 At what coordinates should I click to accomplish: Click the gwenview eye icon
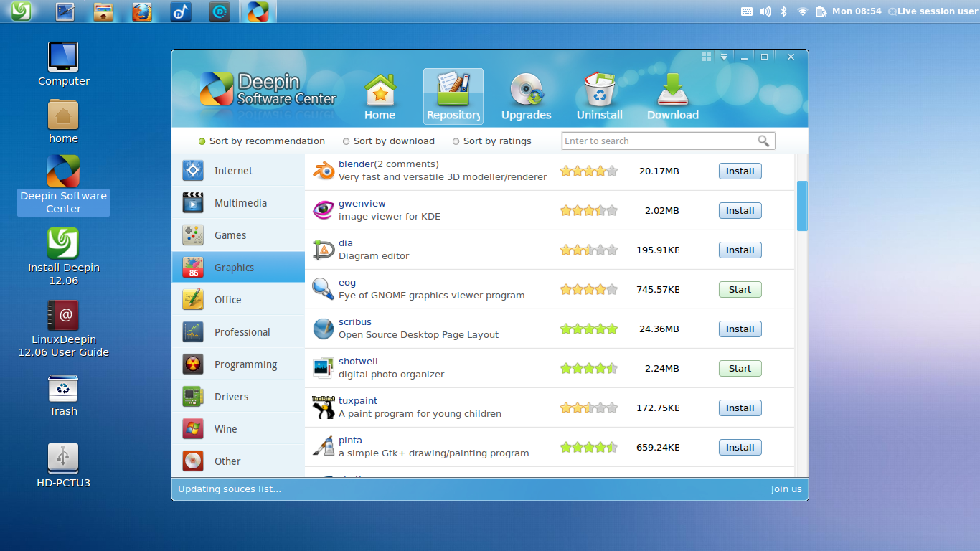(324, 210)
